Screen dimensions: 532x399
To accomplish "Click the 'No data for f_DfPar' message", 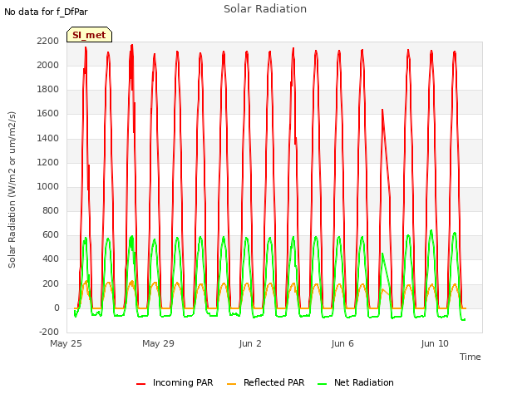I will click(x=46, y=12).
